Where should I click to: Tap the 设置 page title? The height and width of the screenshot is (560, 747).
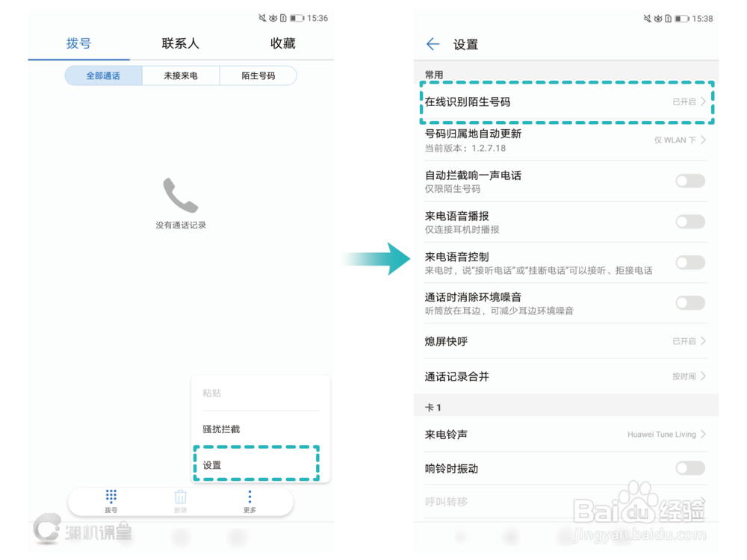(x=465, y=45)
